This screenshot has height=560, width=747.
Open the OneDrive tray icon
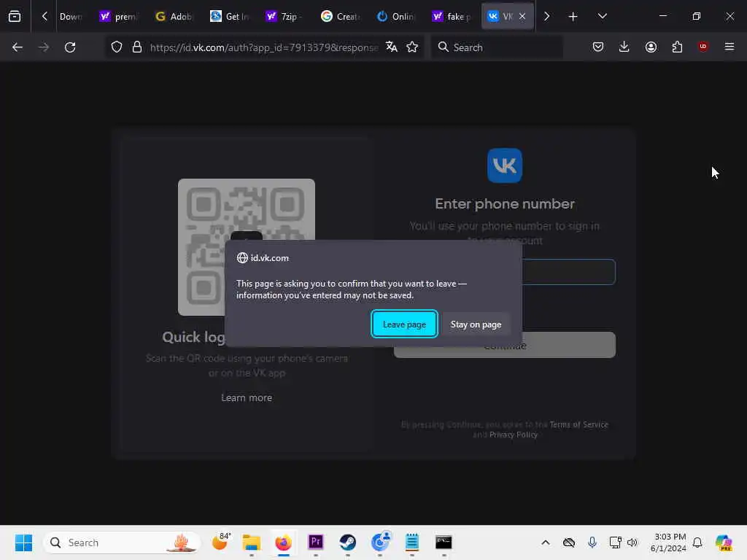569,542
